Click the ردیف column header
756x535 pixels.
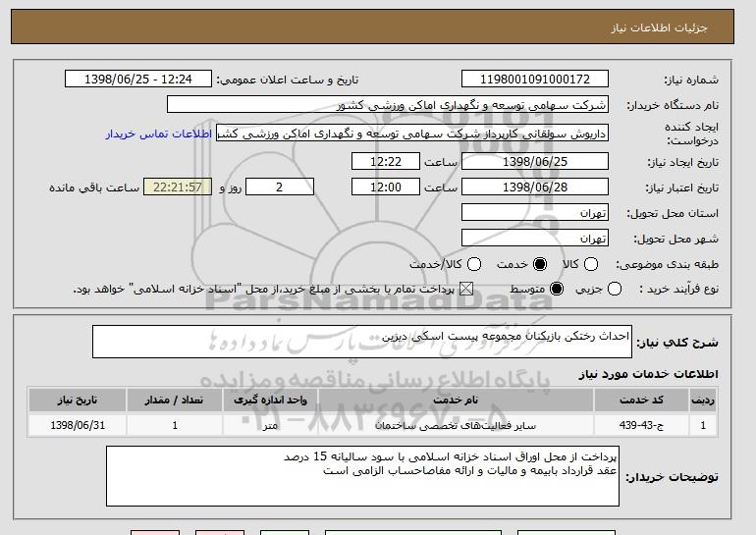703,401
